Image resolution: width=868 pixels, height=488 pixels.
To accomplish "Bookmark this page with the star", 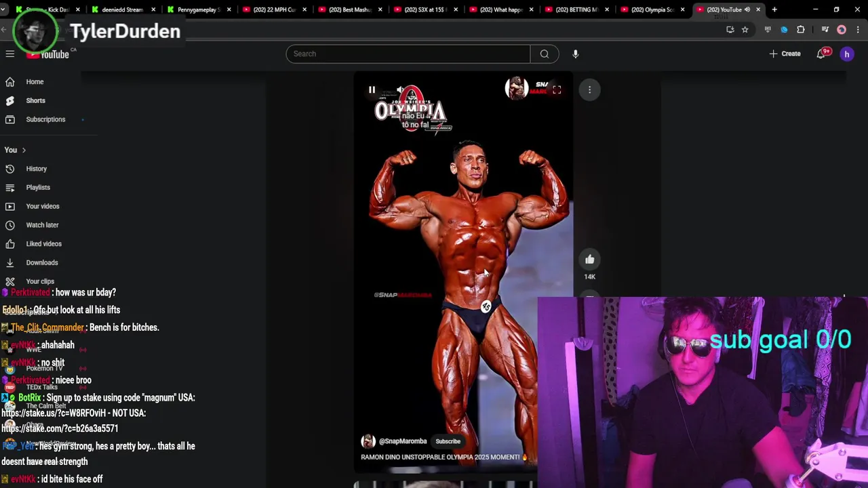I will [745, 30].
